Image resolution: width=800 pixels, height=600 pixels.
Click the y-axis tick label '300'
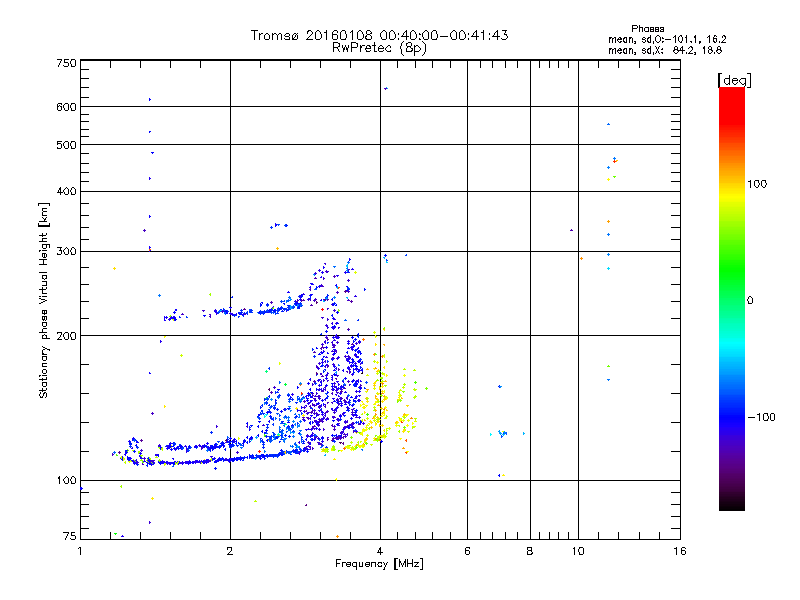67,252
